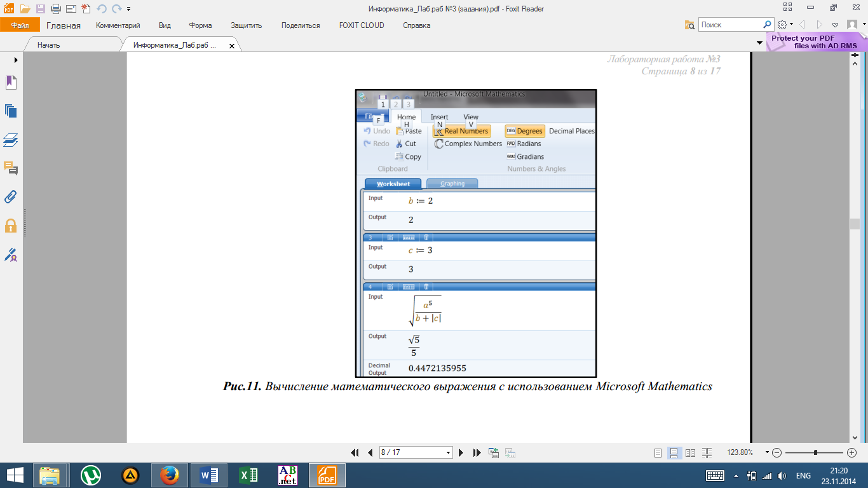
Task: Close the Информатика_Лаб.раб document tab
Action: (231, 46)
